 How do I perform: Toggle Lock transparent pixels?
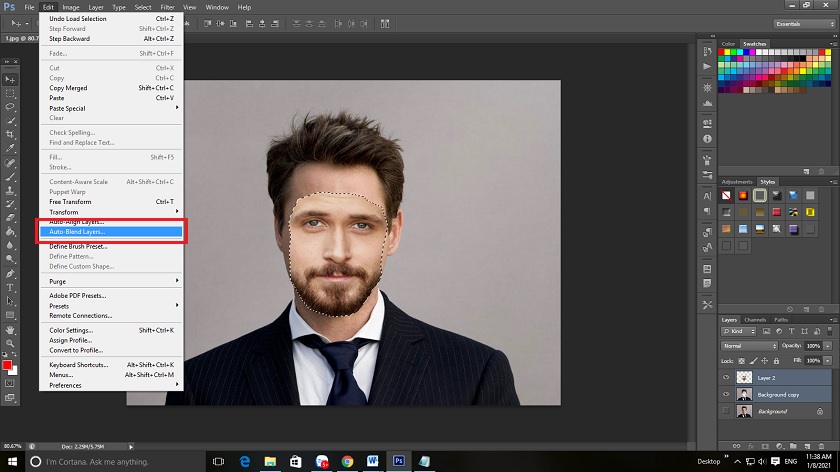(741, 361)
